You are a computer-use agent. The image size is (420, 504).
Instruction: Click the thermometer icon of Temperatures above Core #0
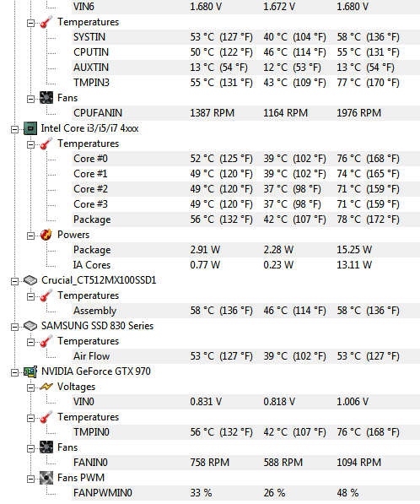tap(46, 144)
